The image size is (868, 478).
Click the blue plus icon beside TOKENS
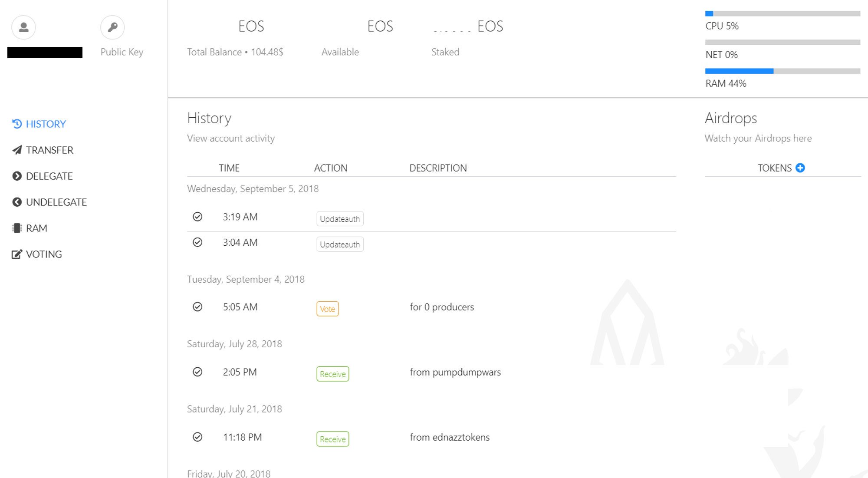800,168
